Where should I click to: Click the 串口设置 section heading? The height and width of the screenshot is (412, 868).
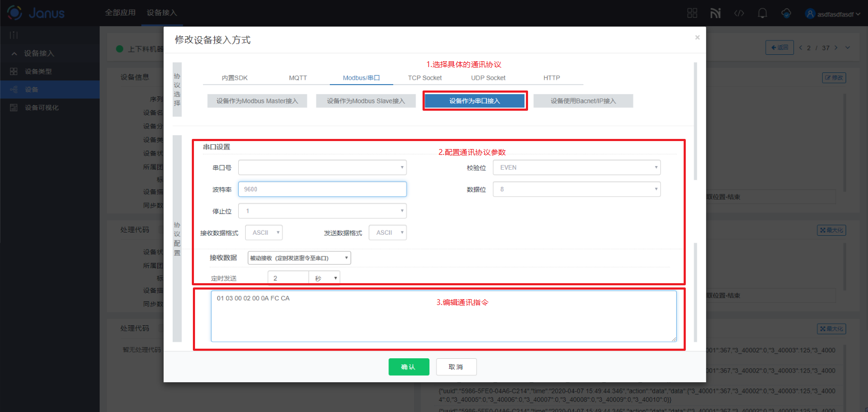[216, 147]
